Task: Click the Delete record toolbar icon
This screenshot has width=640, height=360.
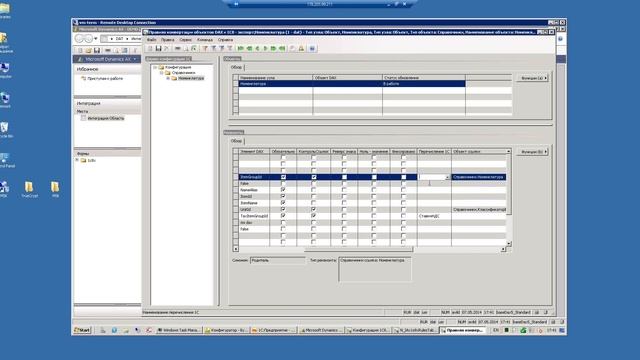Action: click(x=167, y=49)
